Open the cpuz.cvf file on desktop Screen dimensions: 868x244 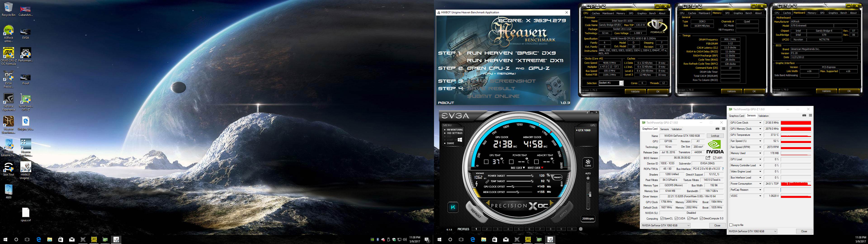pos(26,215)
